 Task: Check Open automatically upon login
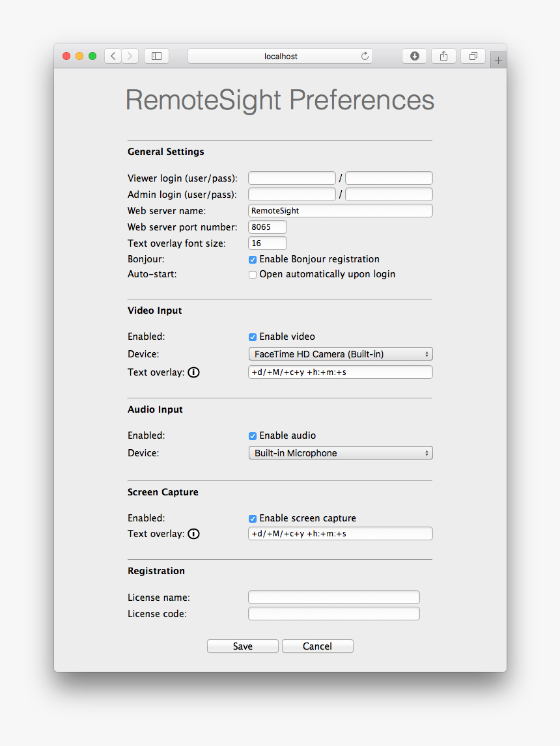point(253,275)
